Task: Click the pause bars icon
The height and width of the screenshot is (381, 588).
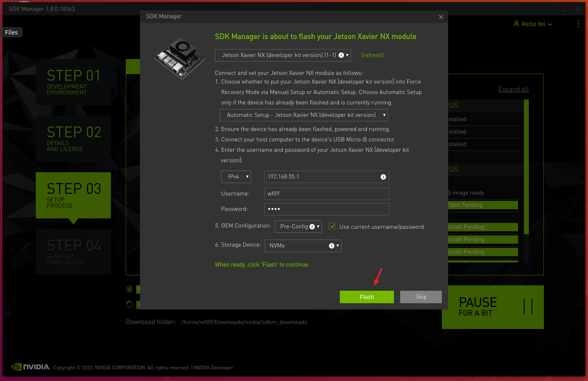Action: 528,307
